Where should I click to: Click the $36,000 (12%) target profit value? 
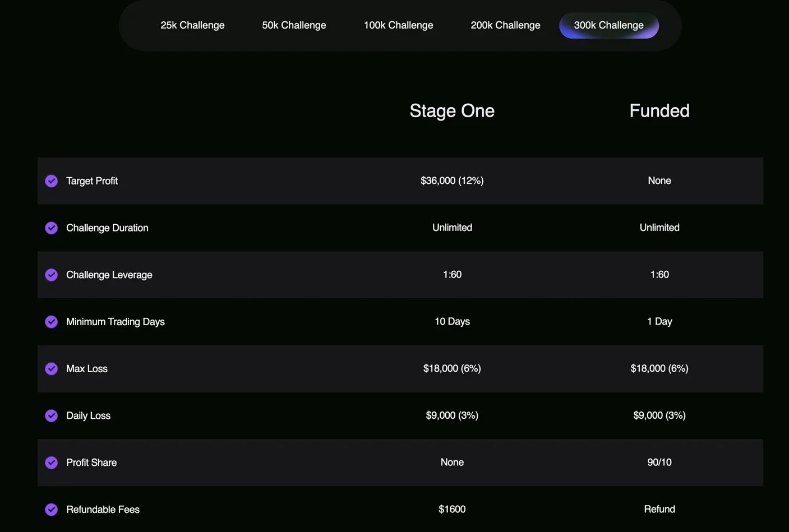(x=452, y=181)
